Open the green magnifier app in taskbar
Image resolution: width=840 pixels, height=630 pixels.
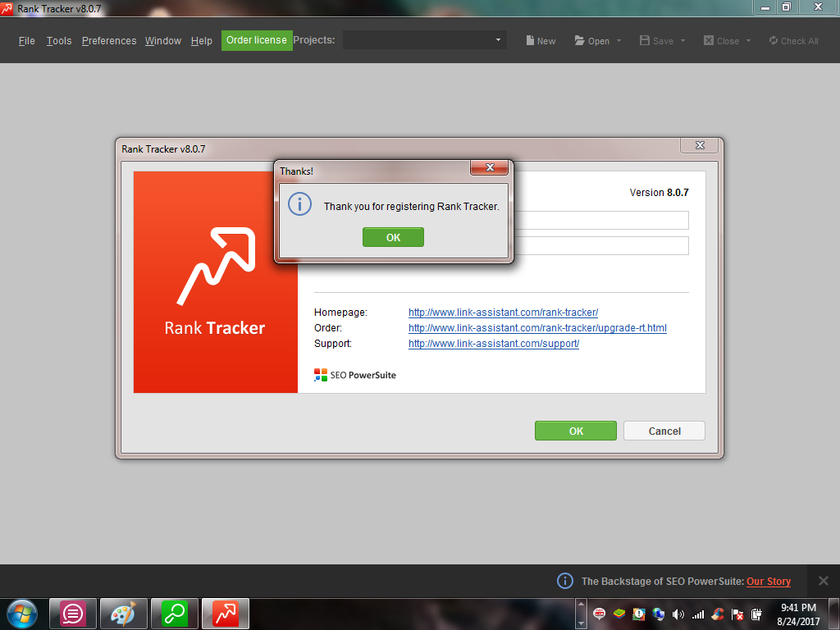175,614
